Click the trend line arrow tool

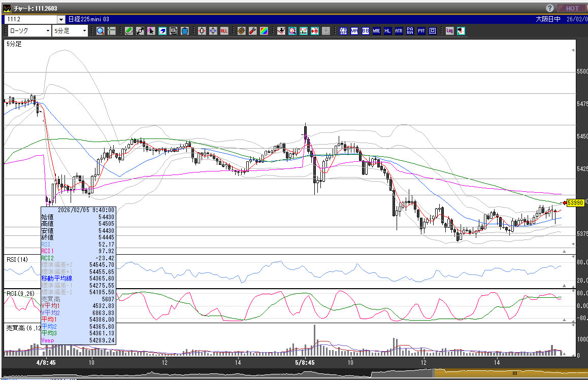coord(140,31)
